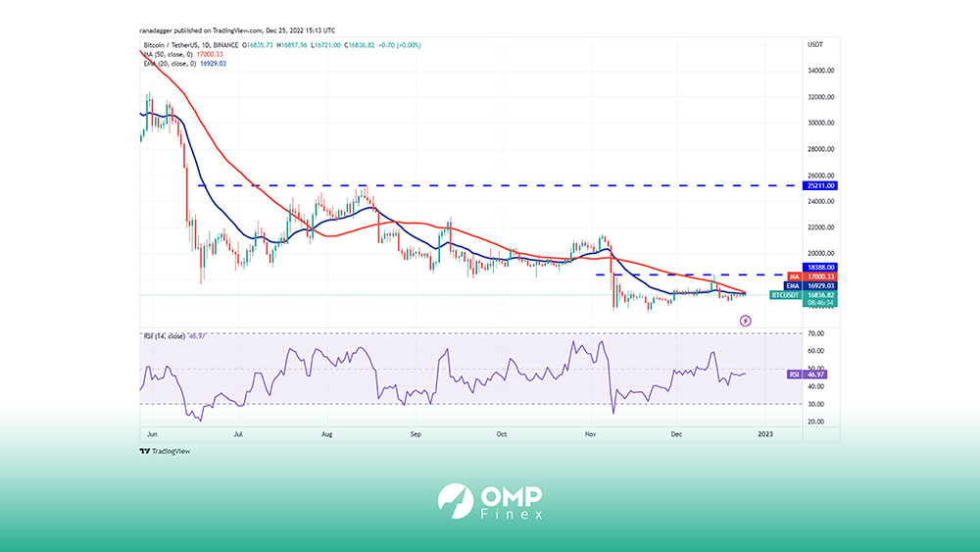The height and width of the screenshot is (552, 980).
Task: Click the purple RSI 46.97 axis tag
Action: click(x=808, y=375)
